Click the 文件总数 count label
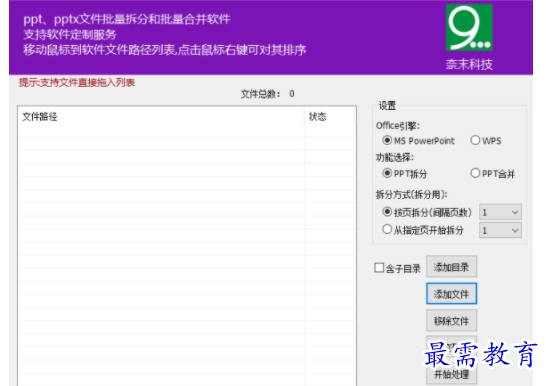This screenshot has width=546, height=386. [267, 94]
